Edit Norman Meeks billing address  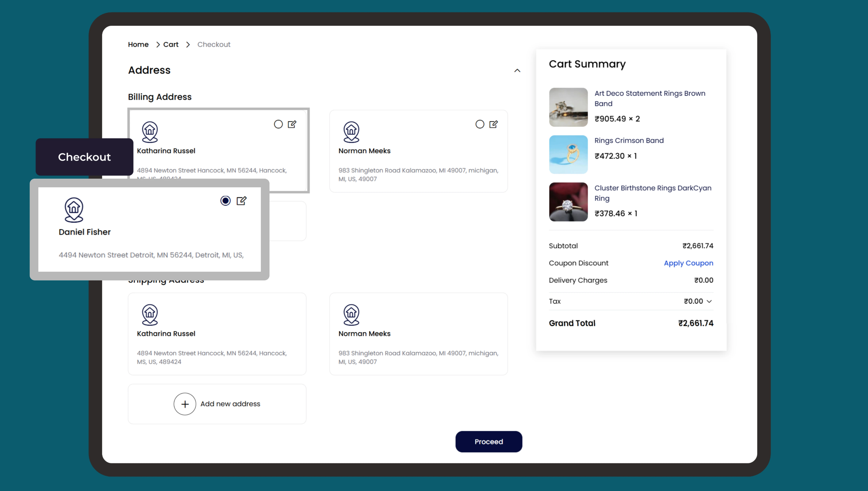point(493,124)
